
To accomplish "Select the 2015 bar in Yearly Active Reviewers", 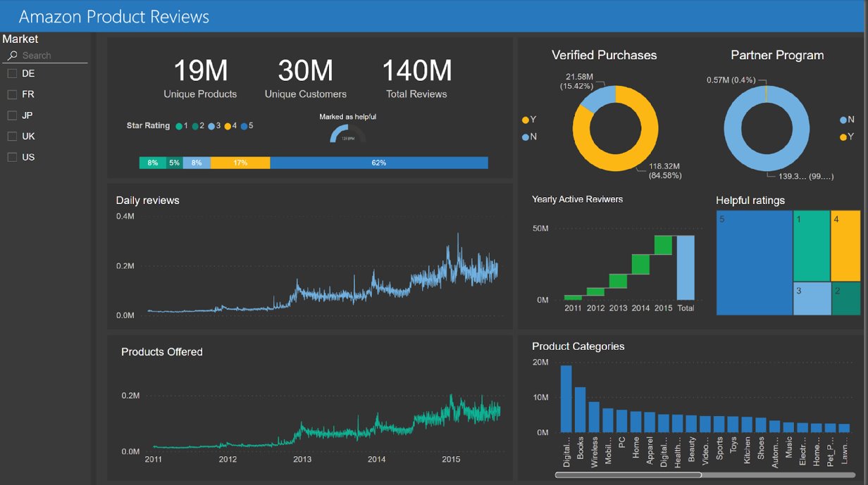I will coord(663,245).
